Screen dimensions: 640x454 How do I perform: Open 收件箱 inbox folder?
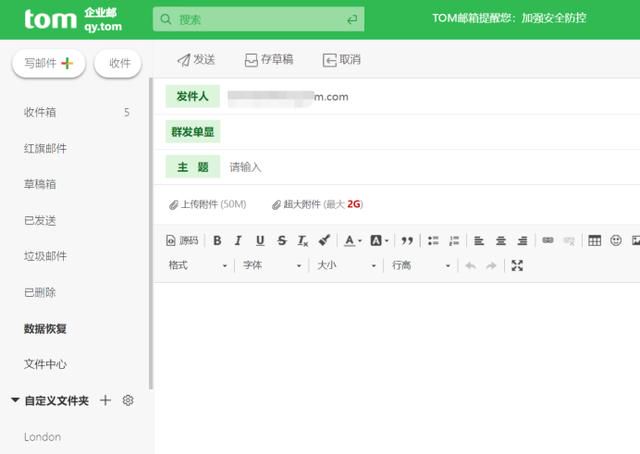click(40, 112)
